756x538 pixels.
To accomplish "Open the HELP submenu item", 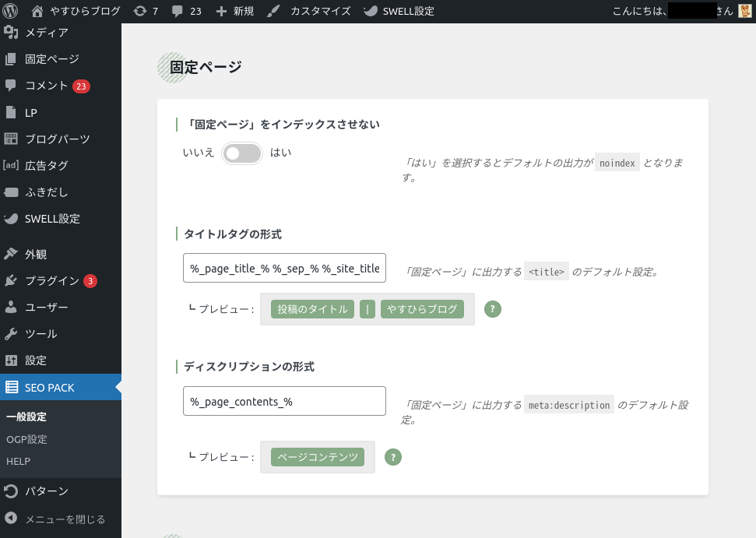I will 18,461.
